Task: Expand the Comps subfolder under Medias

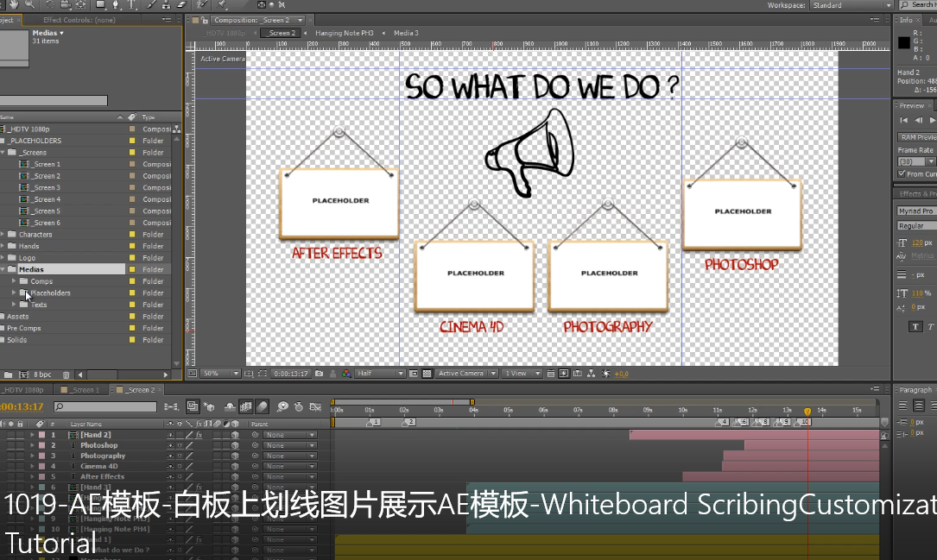Action: pyautogui.click(x=14, y=281)
